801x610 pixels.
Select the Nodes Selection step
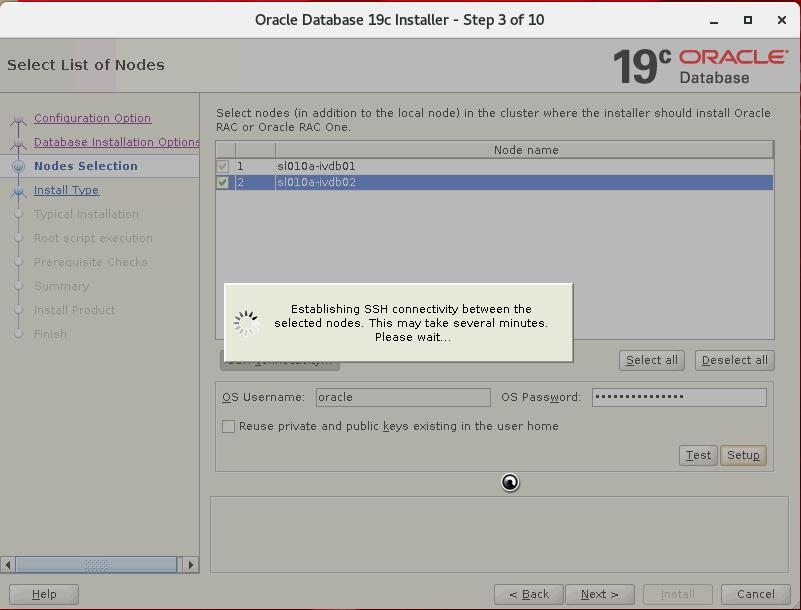coord(85,166)
